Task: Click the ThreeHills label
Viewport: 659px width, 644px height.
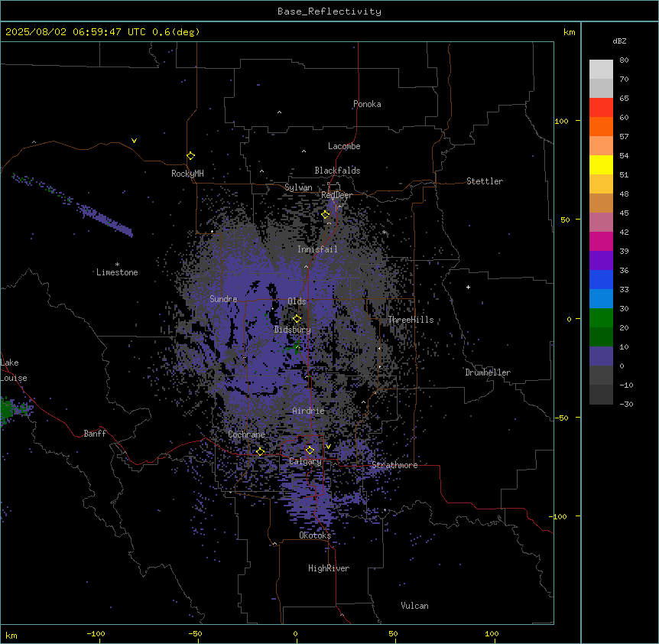Action: pos(411,320)
